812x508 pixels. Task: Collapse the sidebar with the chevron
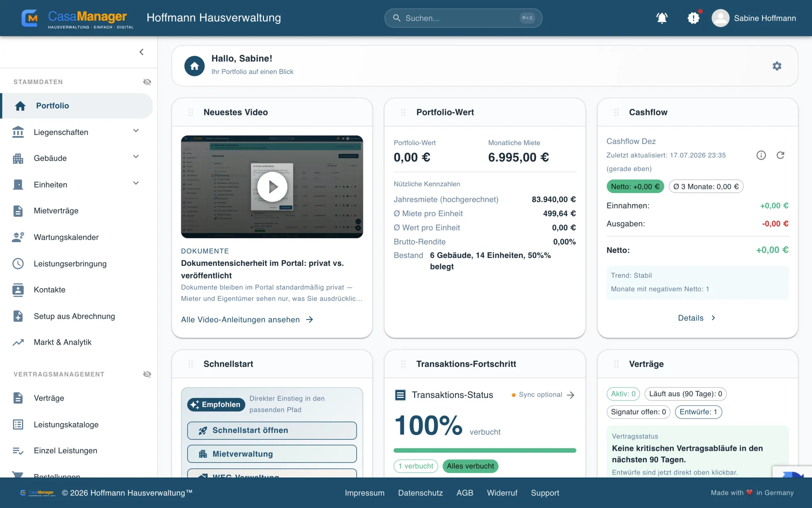141,52
